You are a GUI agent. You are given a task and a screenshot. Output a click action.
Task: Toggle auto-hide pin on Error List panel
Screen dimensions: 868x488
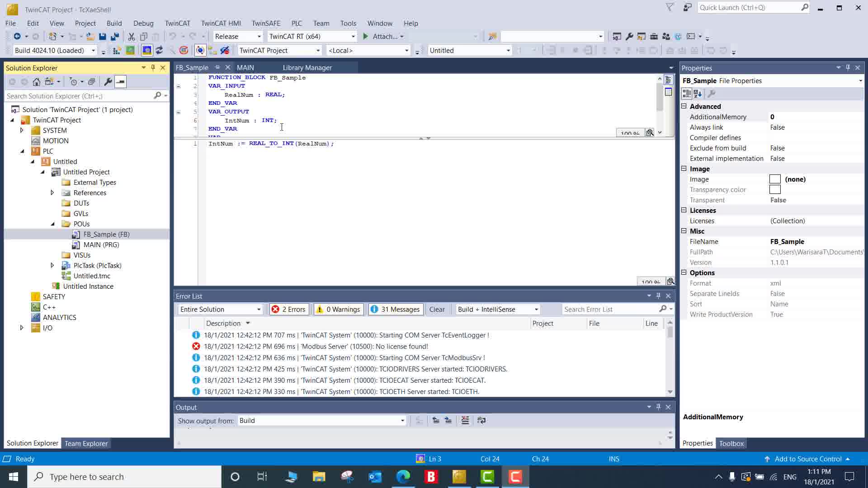coord(658,296)
